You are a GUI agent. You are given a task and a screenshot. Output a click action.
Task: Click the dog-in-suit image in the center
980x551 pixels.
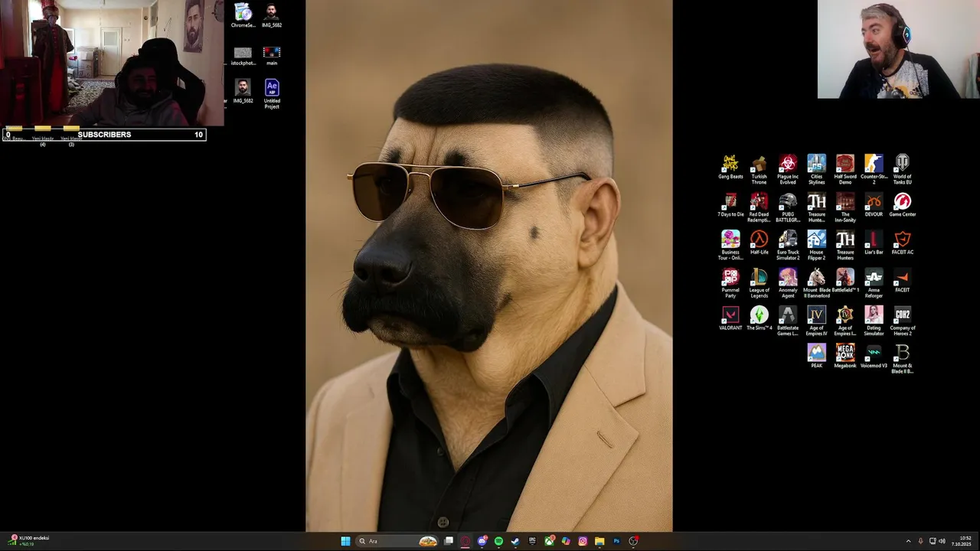point(489,266)
